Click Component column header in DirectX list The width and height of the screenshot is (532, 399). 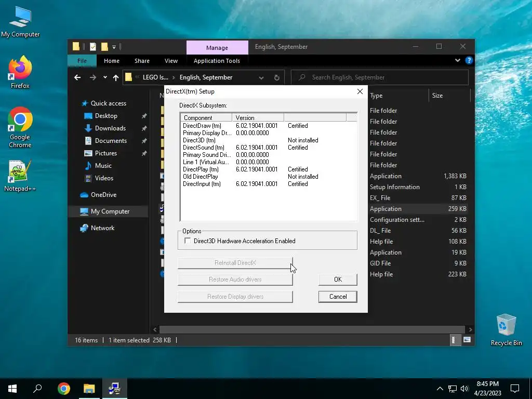(x=206, y=117)
